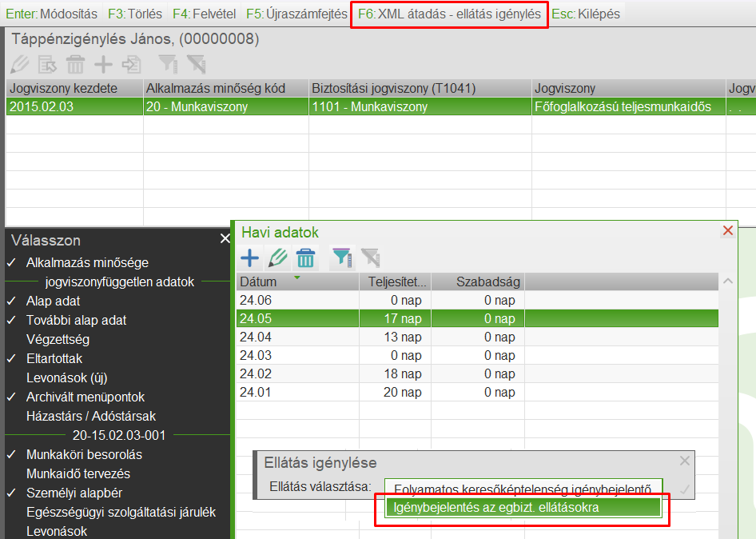Open Alkalmazás minősége menu item
This screenshot has height=539, width=756.
87,262
